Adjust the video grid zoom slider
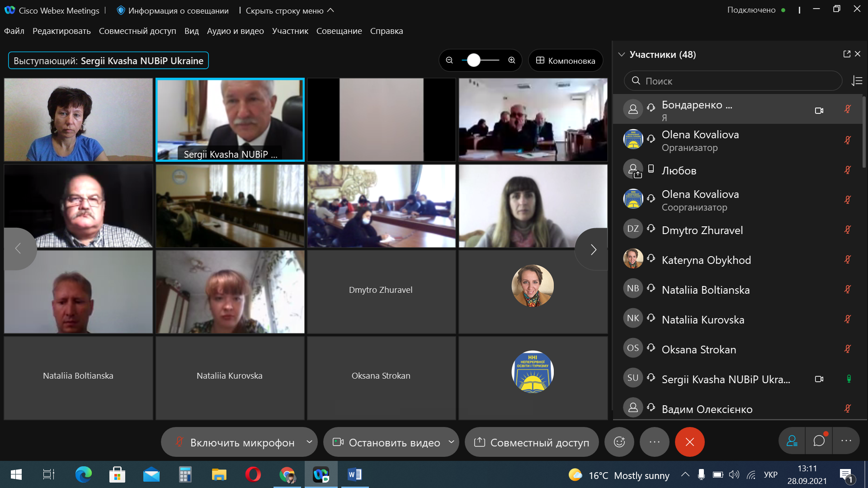 (474, 60)
